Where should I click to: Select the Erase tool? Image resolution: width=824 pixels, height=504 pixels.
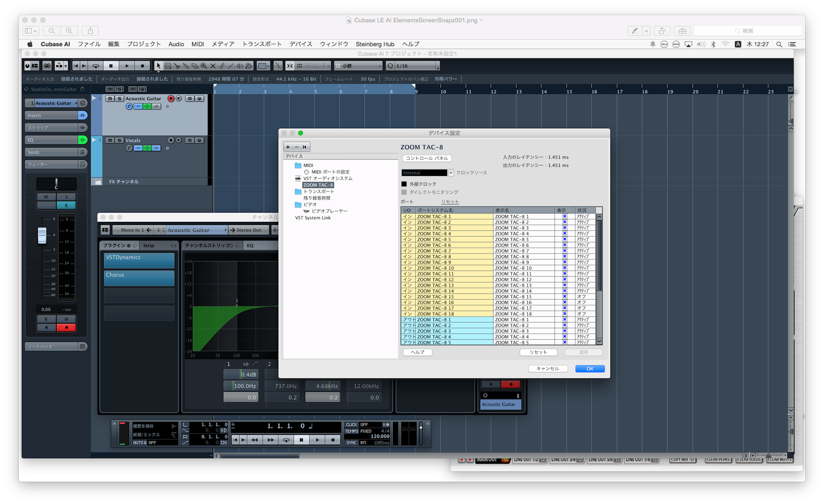coord(195,66)
